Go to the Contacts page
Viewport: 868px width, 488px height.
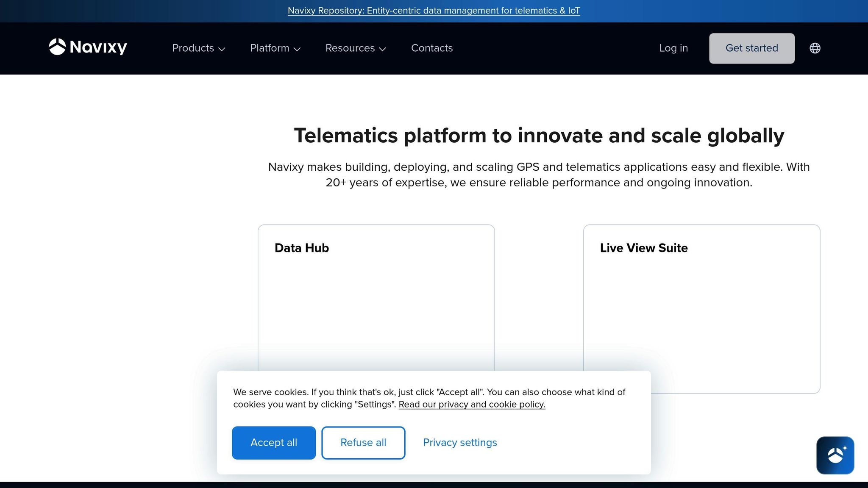click(432, 48)
